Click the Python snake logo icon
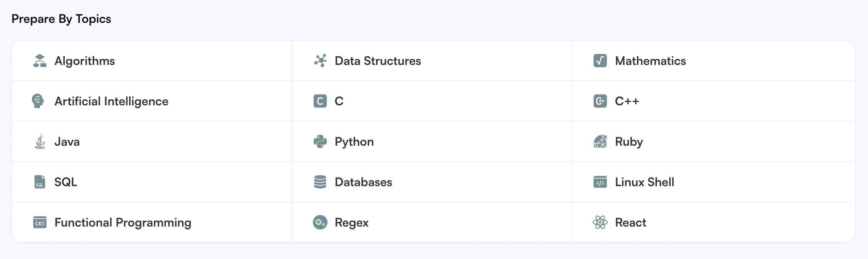 [x=320, y=142]
